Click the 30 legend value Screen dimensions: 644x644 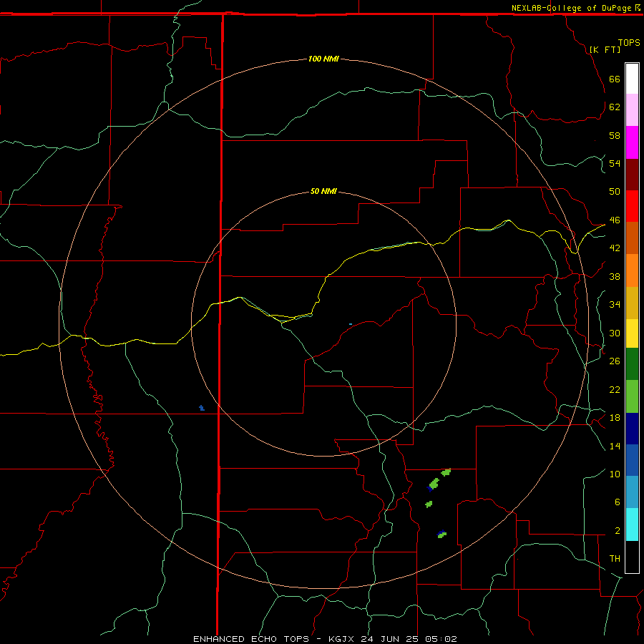coord(615,333)
